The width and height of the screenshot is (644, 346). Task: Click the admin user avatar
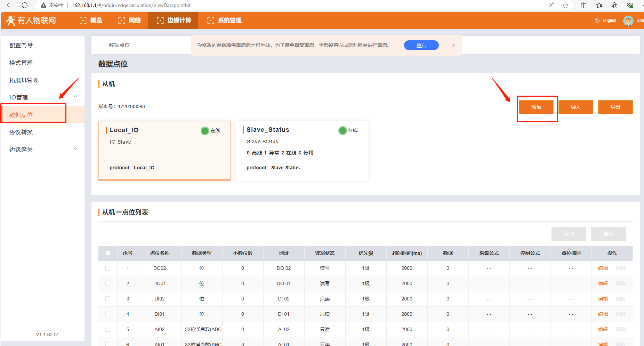point(628,21)
